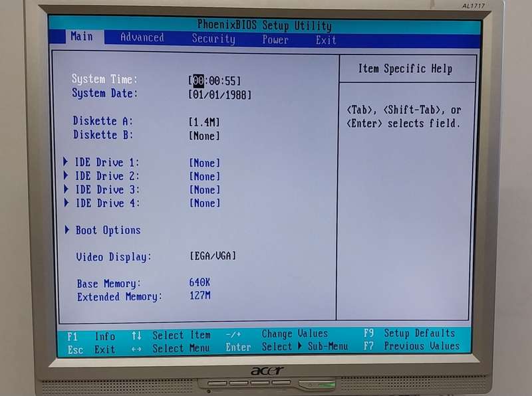Select the Diskette B value None
This screenshot has width=532, height=396.
click(x=204, y=136)
